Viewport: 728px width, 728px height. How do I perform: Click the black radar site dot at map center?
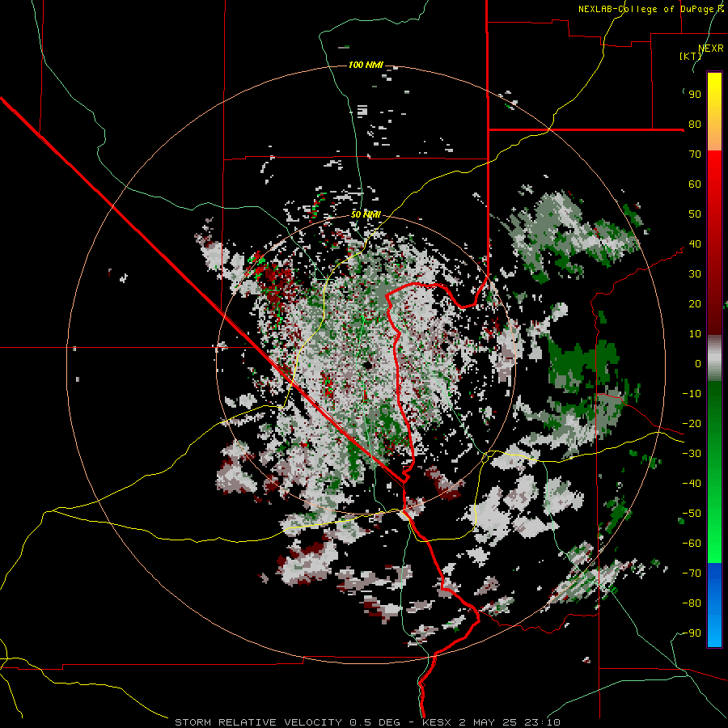coord(368,366)
